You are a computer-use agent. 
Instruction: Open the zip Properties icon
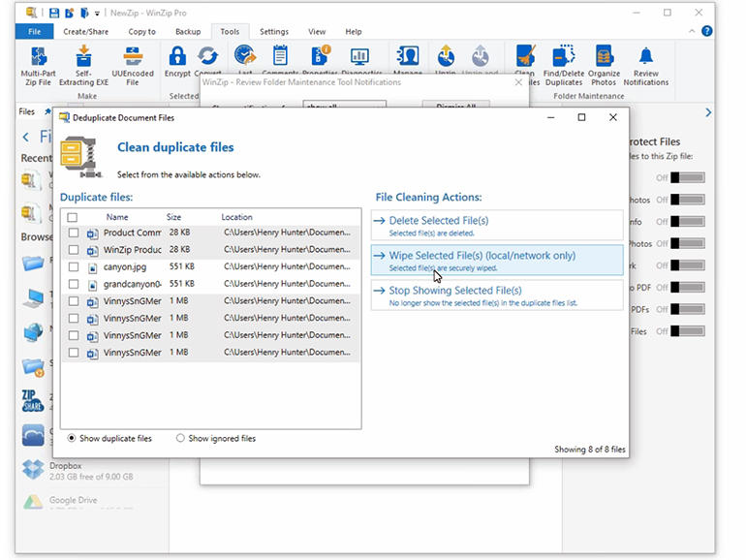[320, 56]
